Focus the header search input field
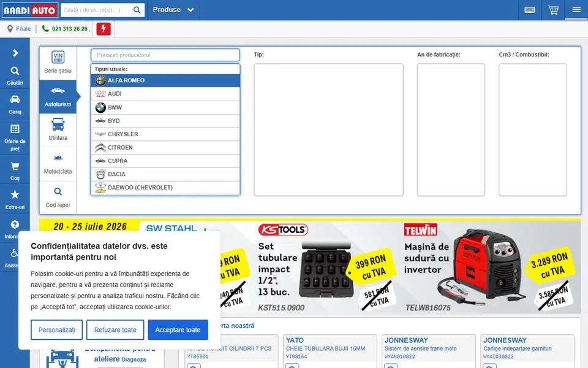This screenshot has width=588, height=368. tap(97, 10)
